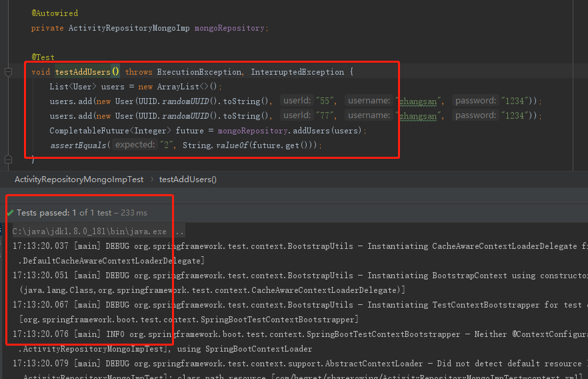This screenshot has width=588, height=379.
Task: Collapse testAddUsers method using gutter fold marker
Action: pyautogui.click(x=8, y=71)
